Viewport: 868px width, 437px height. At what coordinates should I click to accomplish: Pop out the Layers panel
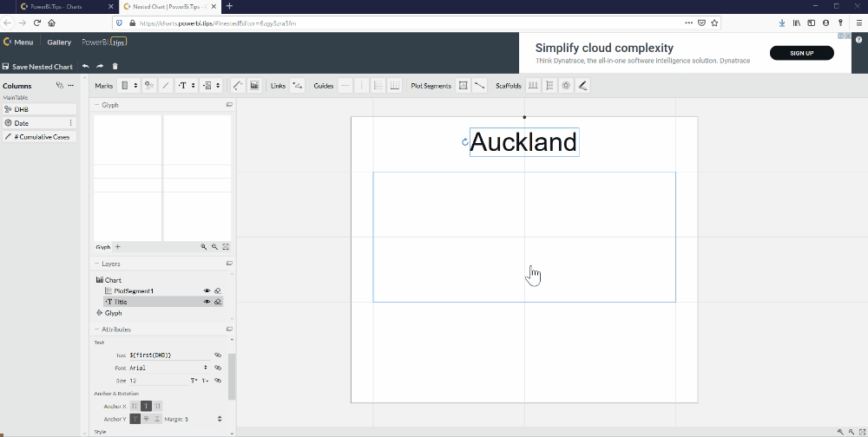coord(229,264)
